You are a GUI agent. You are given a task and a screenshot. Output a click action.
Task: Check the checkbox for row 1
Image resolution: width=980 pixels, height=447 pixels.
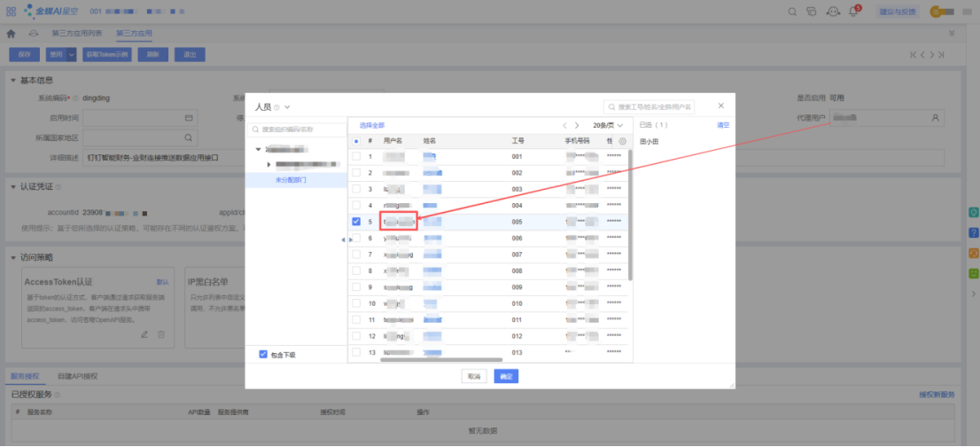pos(356,156)
